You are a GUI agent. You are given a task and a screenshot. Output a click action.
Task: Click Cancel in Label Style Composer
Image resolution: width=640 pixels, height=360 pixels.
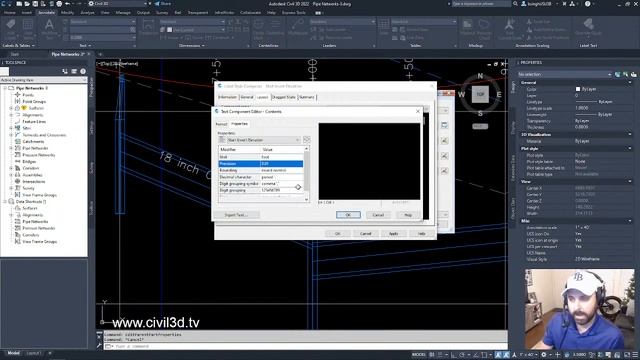click(366, 233)
